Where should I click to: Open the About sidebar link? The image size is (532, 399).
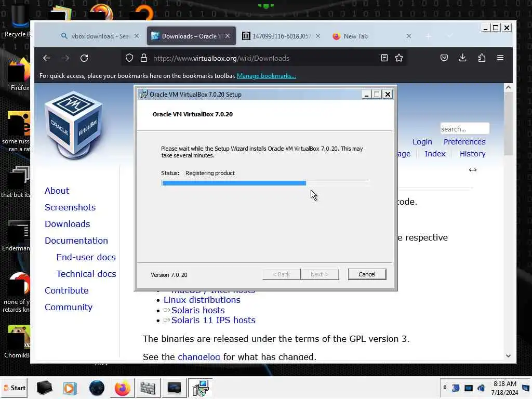point(57,191)
